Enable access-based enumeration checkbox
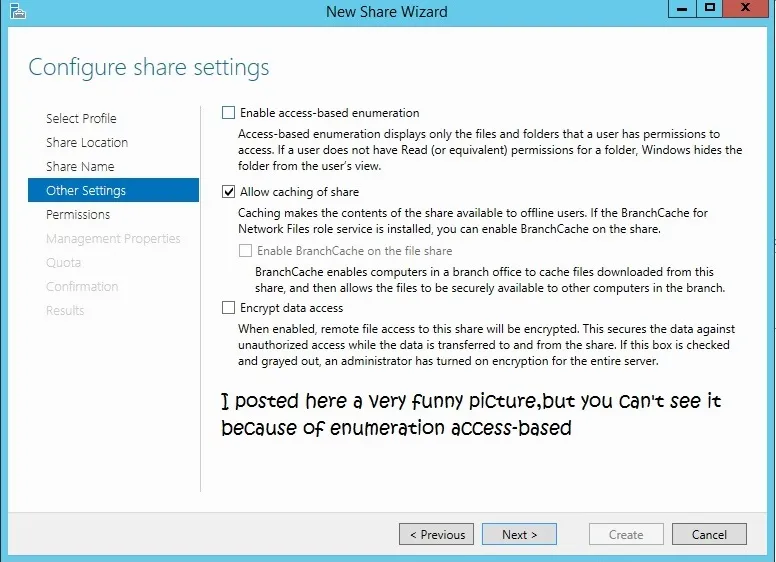Screen dimensions: 776x562 (228, 113)
